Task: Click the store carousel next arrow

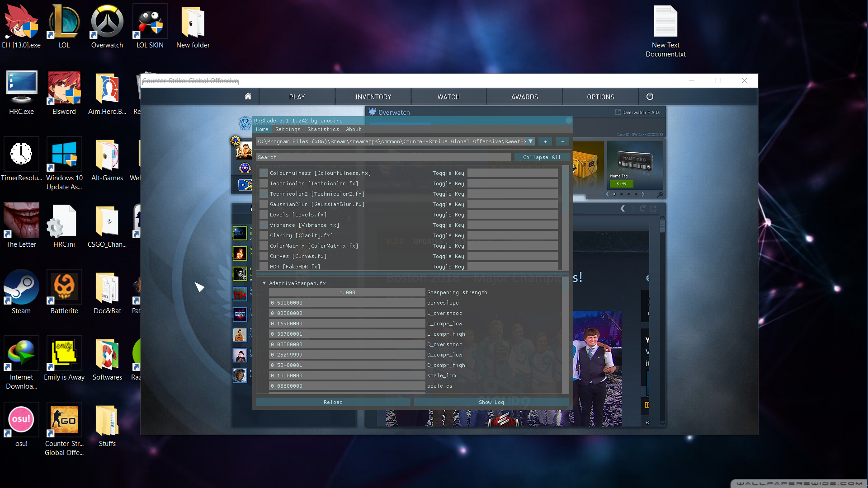Action: point(643,194)
